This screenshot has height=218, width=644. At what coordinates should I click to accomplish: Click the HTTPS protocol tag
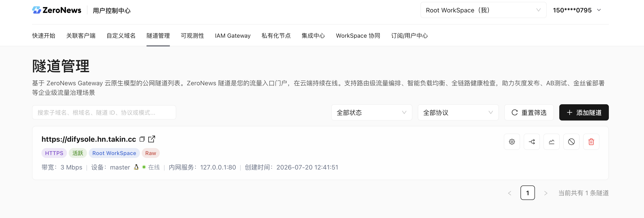pos(54,153)
